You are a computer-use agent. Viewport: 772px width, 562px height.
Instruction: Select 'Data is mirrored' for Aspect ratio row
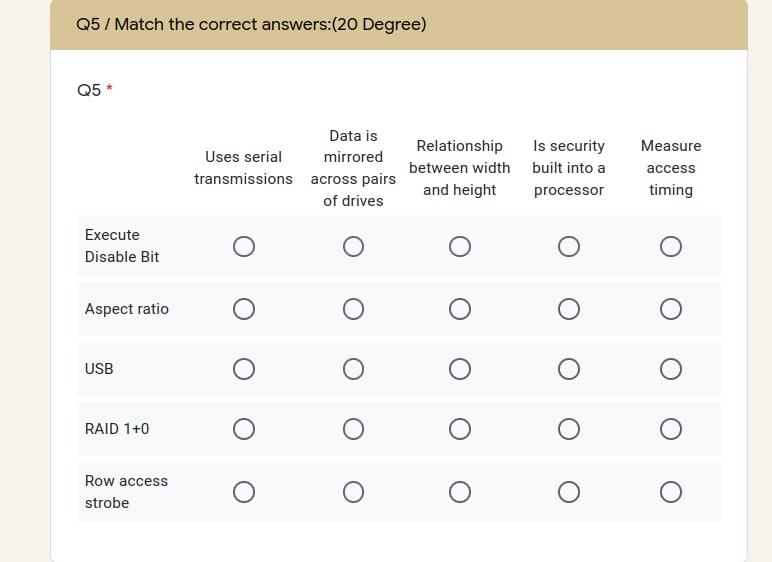pos(353,309)
